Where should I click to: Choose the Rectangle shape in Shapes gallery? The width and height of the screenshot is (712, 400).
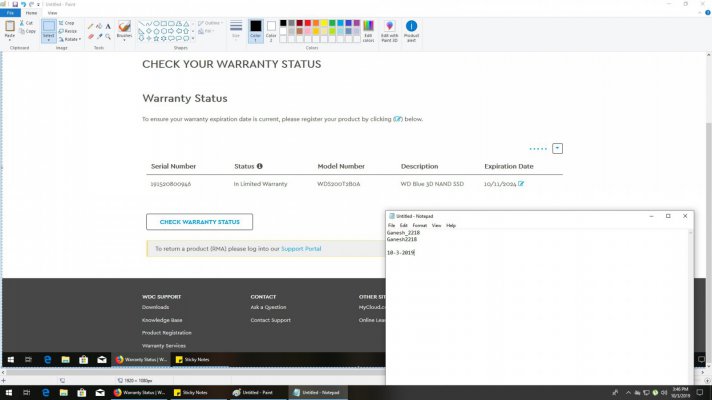163,24
